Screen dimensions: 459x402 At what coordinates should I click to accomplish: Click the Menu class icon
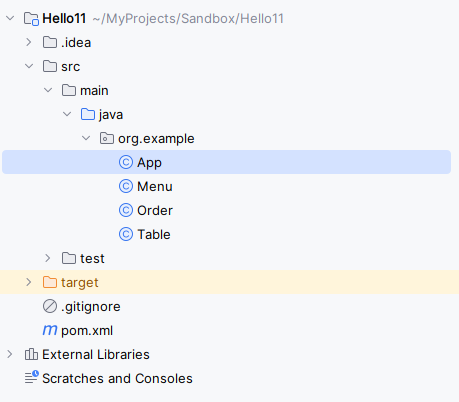[126, 187]
